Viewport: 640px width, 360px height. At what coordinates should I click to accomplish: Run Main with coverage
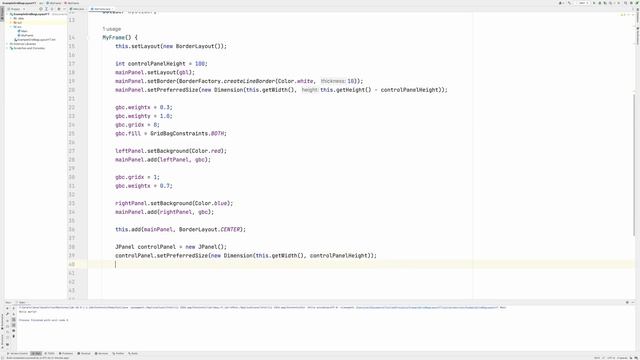(605, 3)
